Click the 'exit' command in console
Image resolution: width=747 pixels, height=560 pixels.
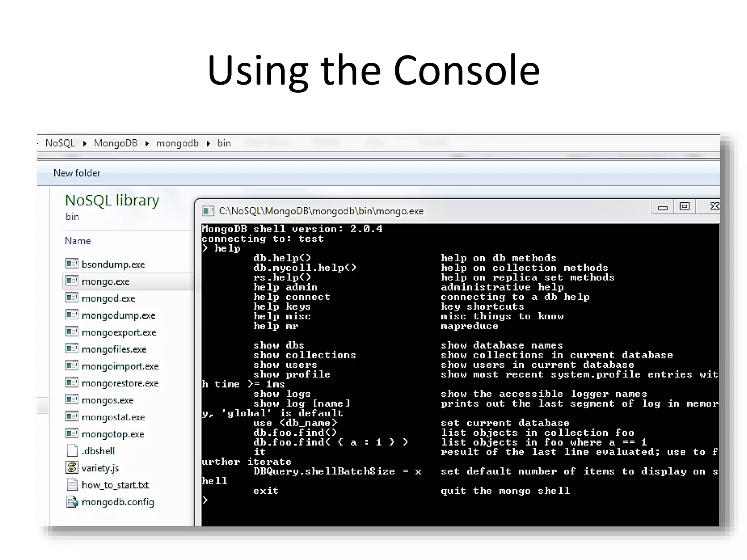click(x=266, y=491)
